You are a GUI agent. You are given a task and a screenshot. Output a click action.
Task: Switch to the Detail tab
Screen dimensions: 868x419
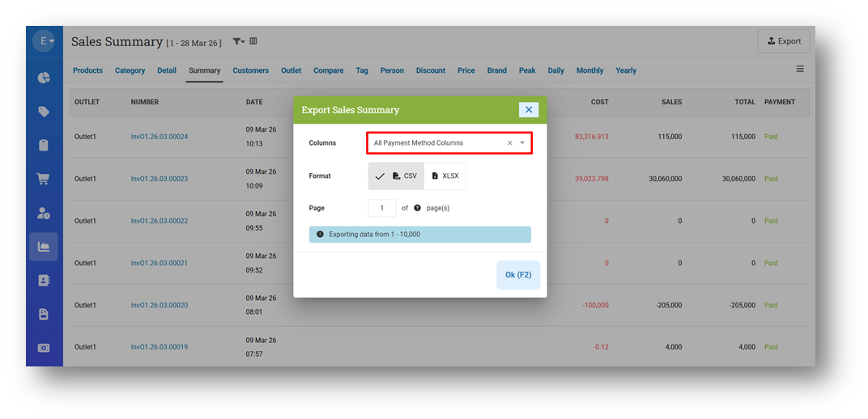[x=167, y=70]
